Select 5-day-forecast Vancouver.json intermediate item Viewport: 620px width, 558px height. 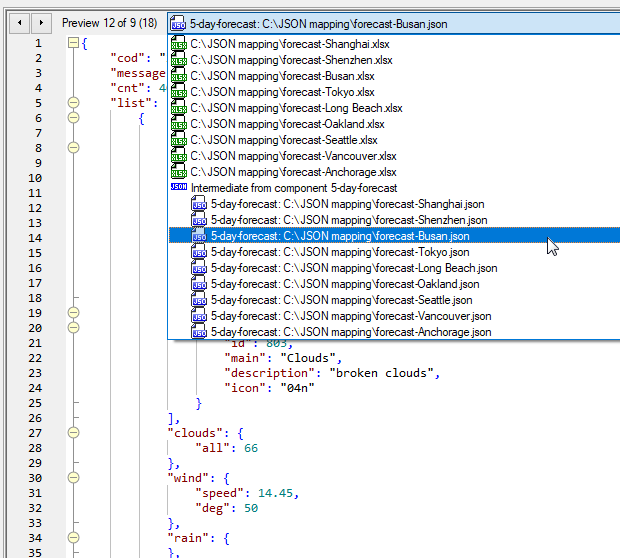350,316
